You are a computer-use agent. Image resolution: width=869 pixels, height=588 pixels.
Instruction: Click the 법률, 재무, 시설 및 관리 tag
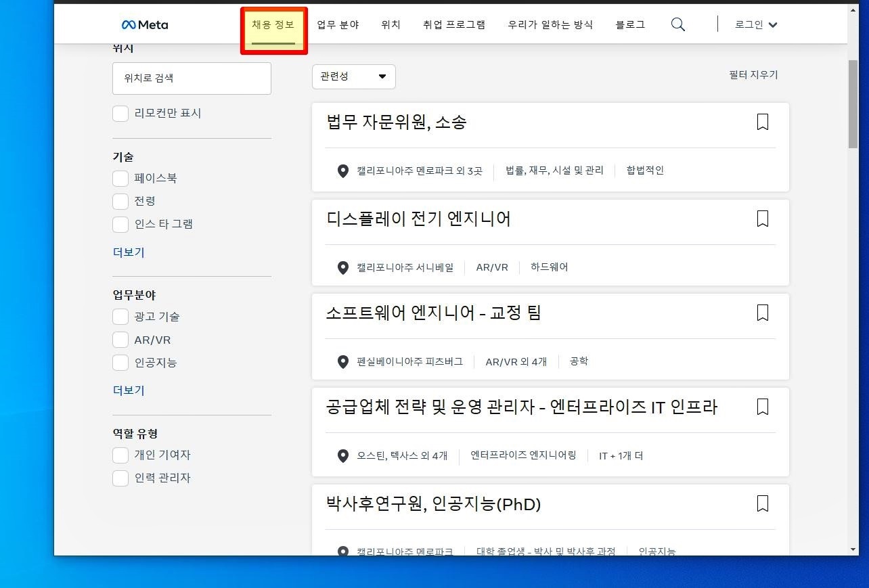554,171
